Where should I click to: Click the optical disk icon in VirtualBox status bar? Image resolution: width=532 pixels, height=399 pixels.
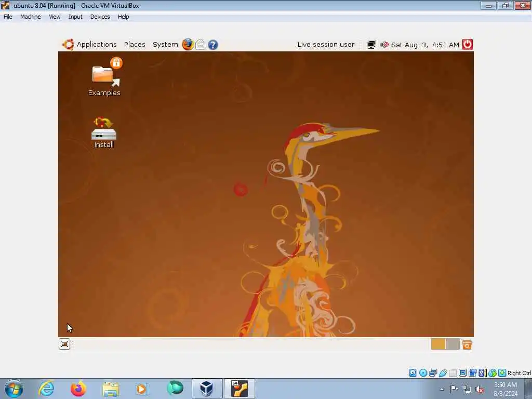(x=423, y=373)
